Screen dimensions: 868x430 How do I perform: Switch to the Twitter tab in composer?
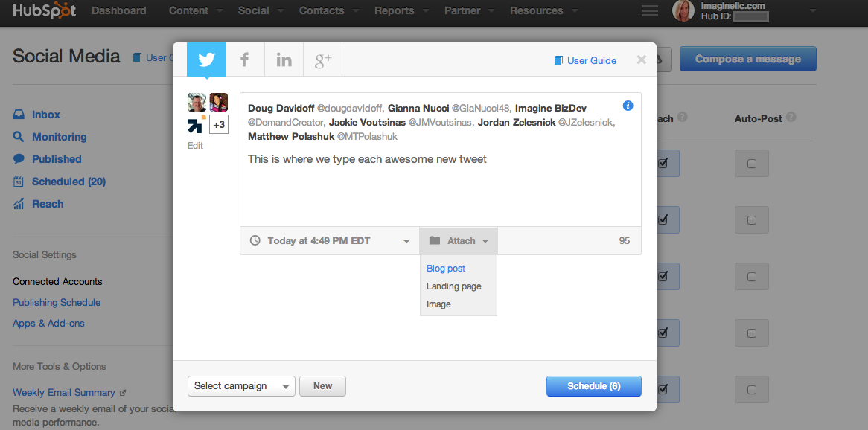206,60
